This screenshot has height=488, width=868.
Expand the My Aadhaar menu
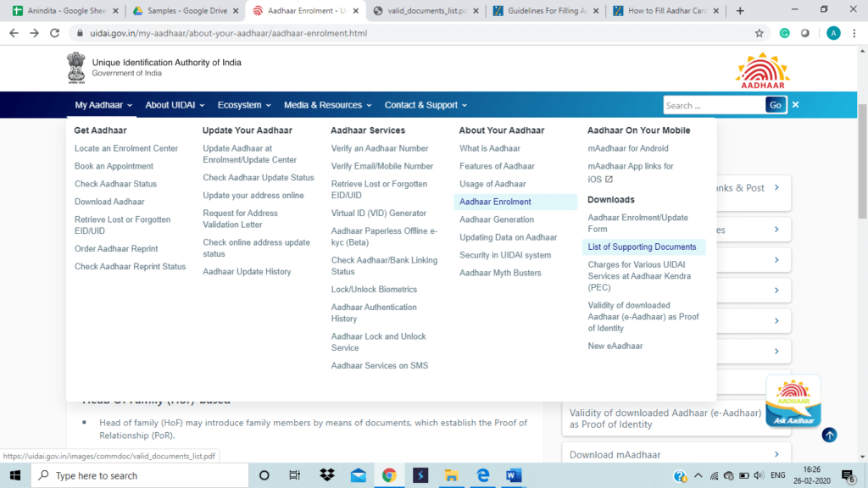click(x=103, y=105)
